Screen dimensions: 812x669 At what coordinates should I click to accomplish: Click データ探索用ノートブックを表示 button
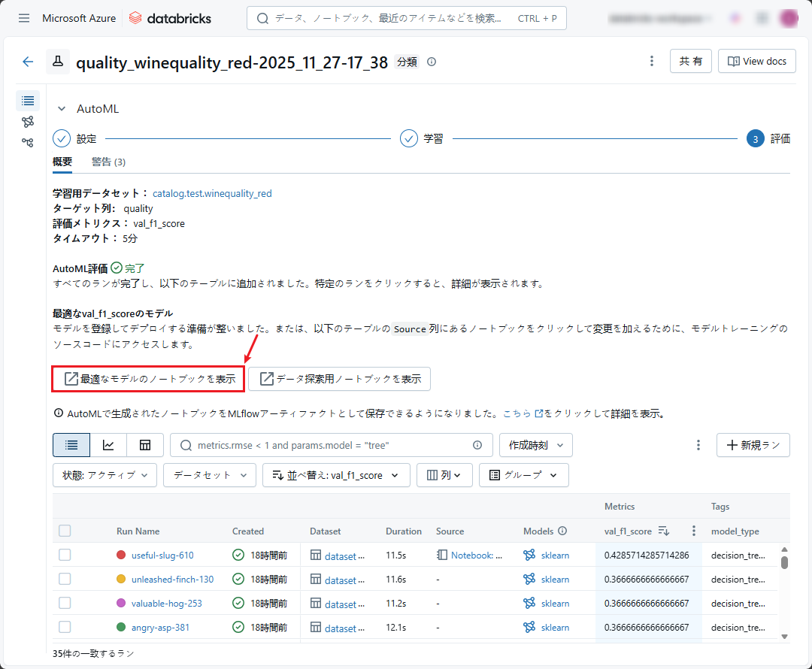click(339, 379)
